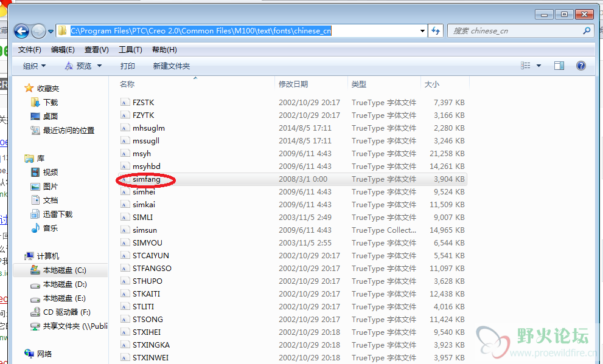Sort by the 类型 column header
The image size is (603, 364).
click(x=359, y=84)
